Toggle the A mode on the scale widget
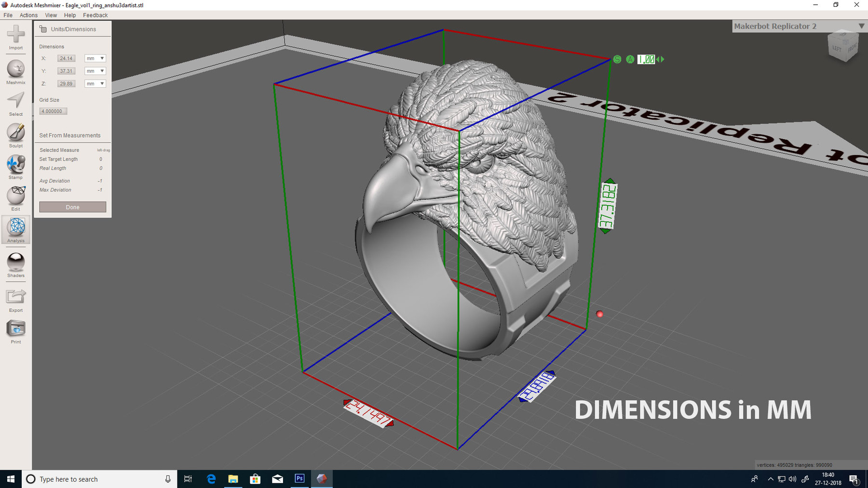The height and width of the screenshot is (488, 868). [x=630, y=59]
